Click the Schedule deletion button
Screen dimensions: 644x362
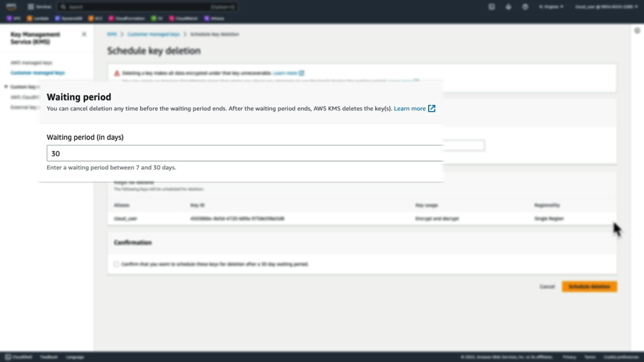(x=589, y=287)
